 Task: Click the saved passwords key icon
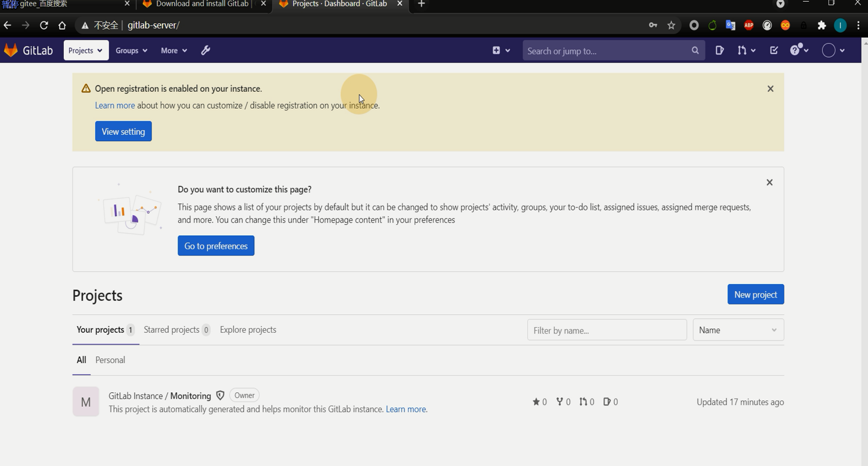point(653,25)
